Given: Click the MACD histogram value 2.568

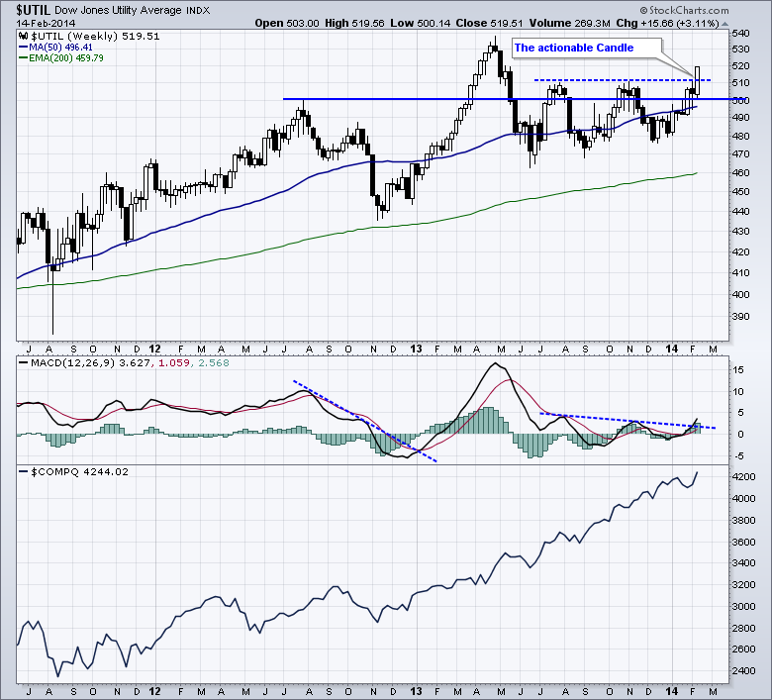Looking at the screenshot, I should tap(213, 363).
